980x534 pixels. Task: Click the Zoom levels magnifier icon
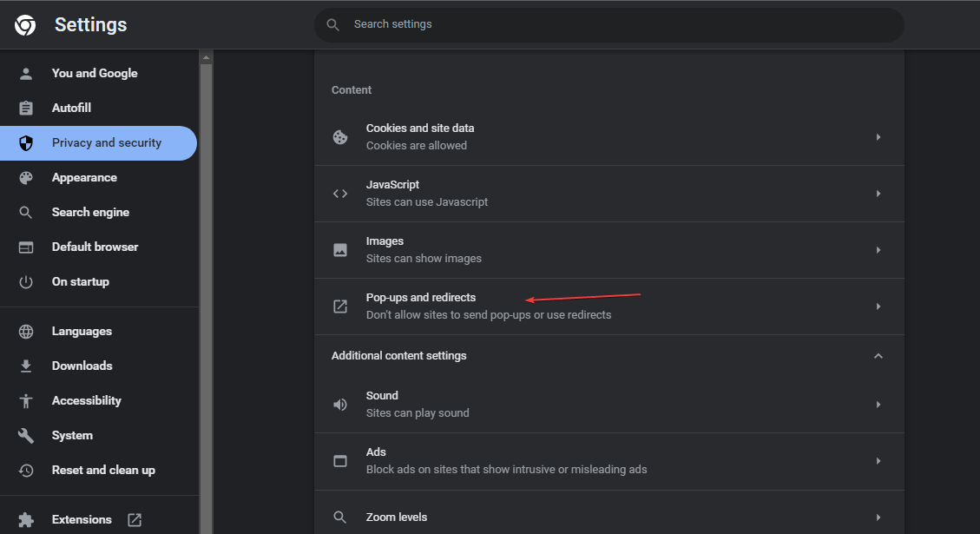coord(340,517)
